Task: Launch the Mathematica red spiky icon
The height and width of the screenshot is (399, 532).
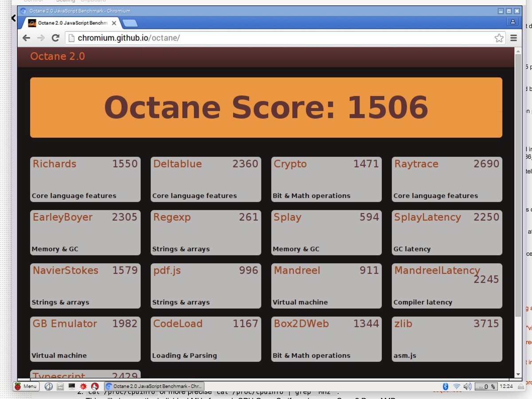Action: coord(83,387)
